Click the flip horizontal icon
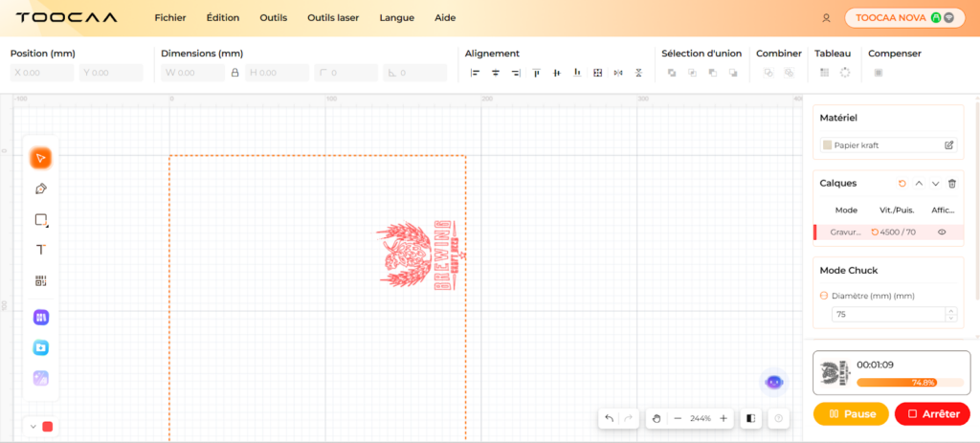This screenshot has width=980, height=443. 618,73
